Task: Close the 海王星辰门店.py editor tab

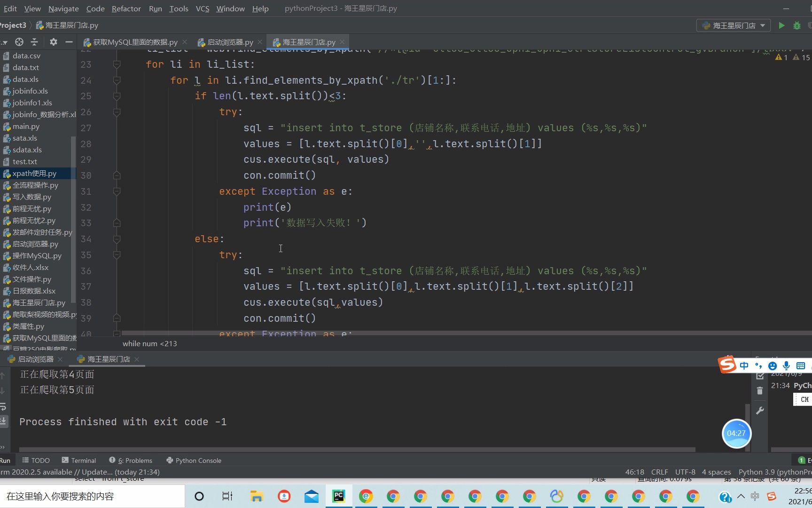Action: (x=342, y=42)
